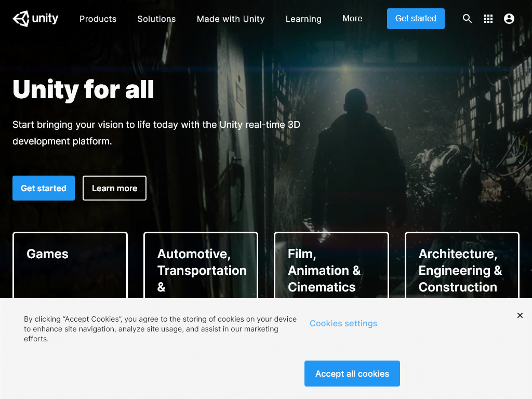This screenshot has height=399, width=532.
Task: Expand the Products navigation menu
Action: pos(98,19)
